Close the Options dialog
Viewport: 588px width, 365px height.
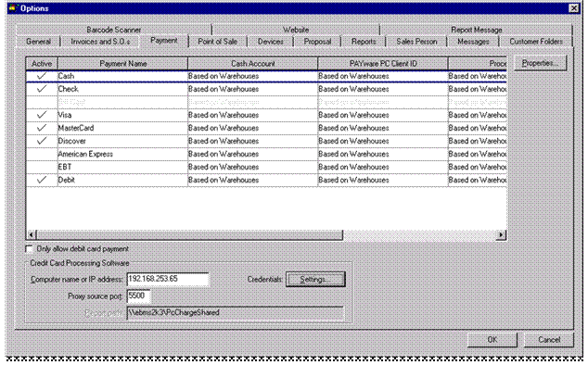(574, 7)
